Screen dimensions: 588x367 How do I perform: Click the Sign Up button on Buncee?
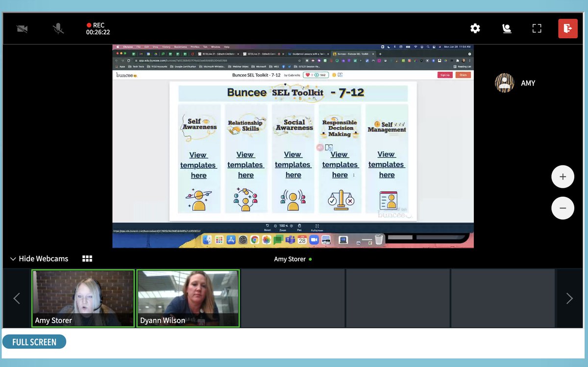tap(444, 75)
